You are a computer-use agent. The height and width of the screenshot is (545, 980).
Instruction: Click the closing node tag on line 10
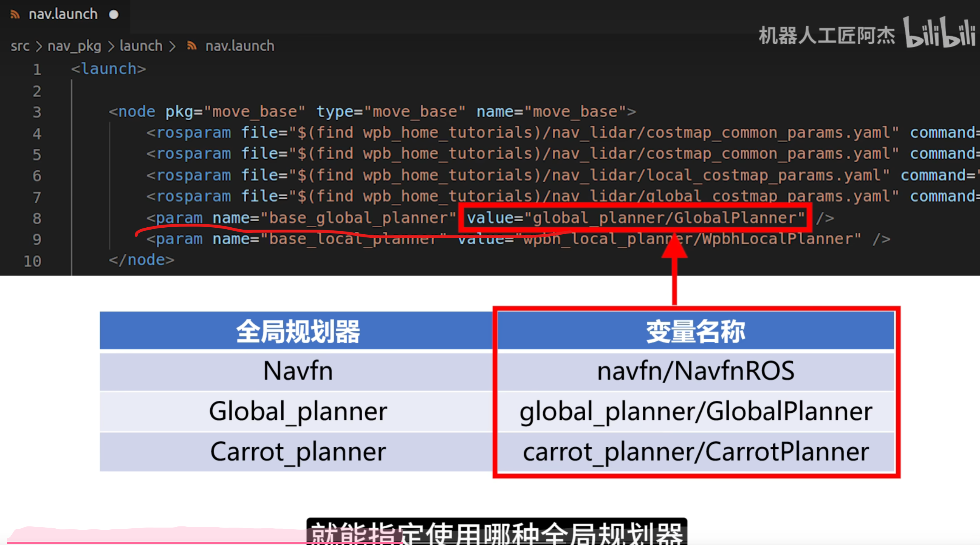click(x=142, y=260)
